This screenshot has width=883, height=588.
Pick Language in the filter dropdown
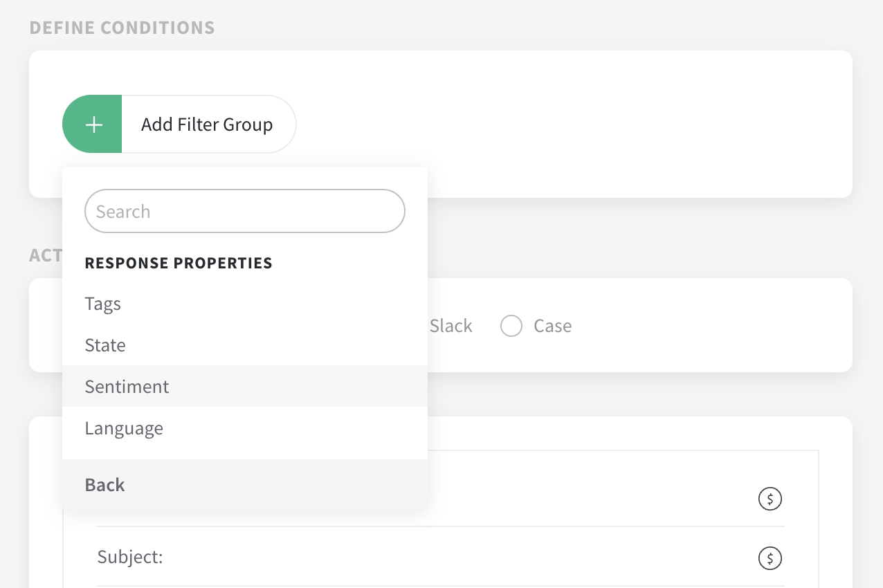point(124,428)
